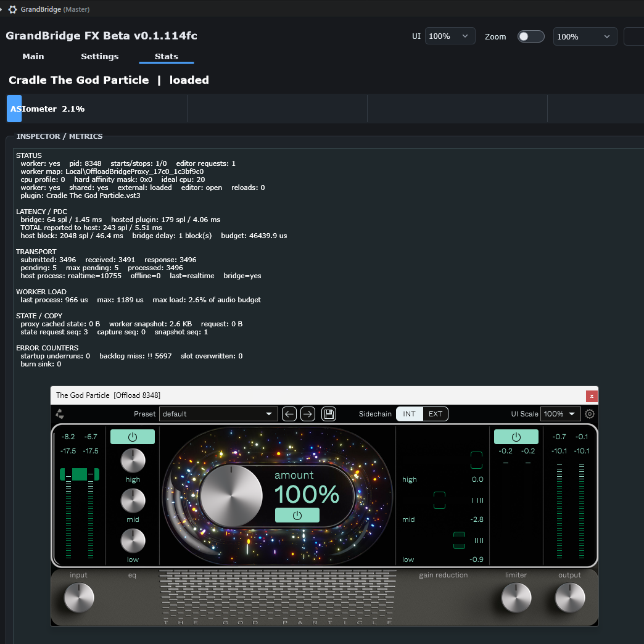
Task: Click 'host block: 2048 spl / 46.4 ms'
Action: tap(72, 236)
